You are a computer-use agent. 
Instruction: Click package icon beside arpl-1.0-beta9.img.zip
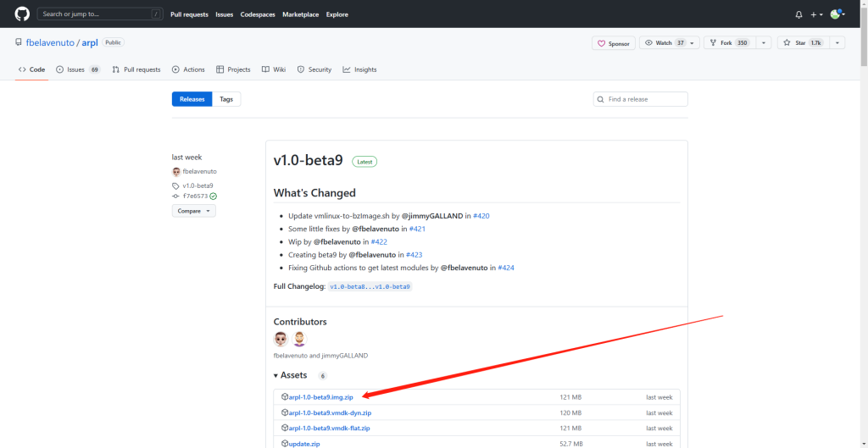pos(285,396)
